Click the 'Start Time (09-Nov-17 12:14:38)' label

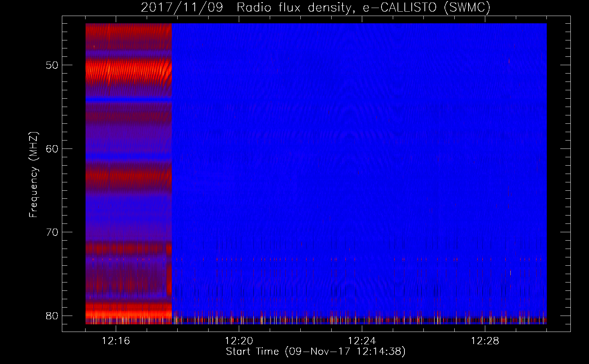(316, 352)
